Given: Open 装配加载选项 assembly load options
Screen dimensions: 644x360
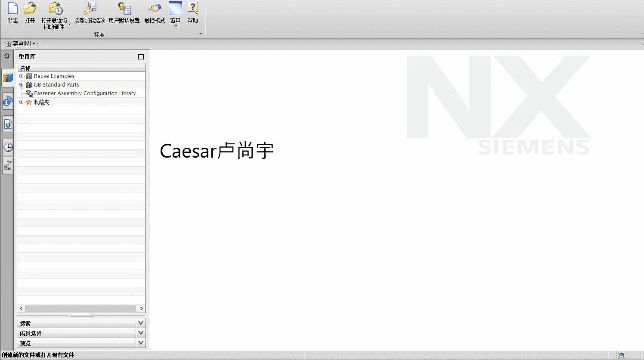Looking at the screenshot, I should (x=90, y=13).
